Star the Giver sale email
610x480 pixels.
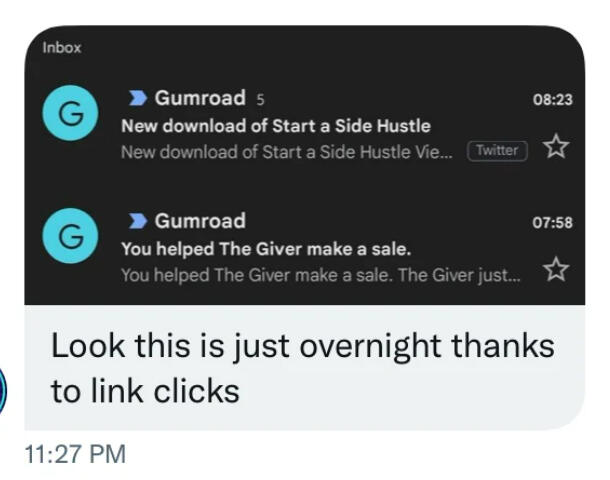[x=556, y=268]
